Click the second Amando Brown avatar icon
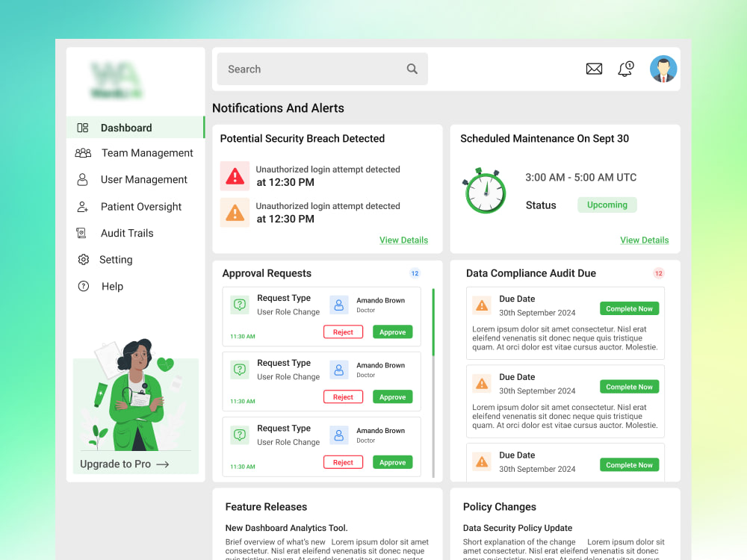 (338, 370)
